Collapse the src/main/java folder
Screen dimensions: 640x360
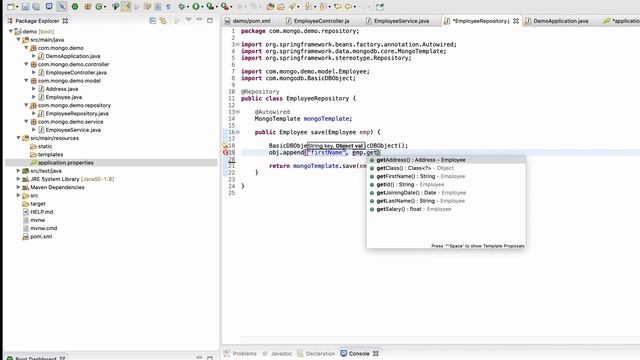[x=18, y=40]
